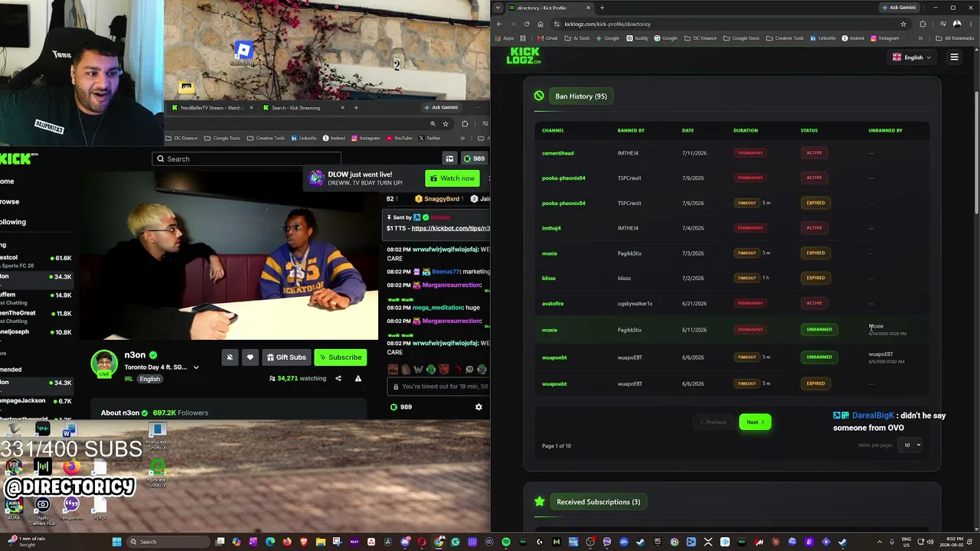Viewport: 980px width, 551px height.
Task: Click the Ask Gemini button in Chrome
Action: (x=899, y=8)
